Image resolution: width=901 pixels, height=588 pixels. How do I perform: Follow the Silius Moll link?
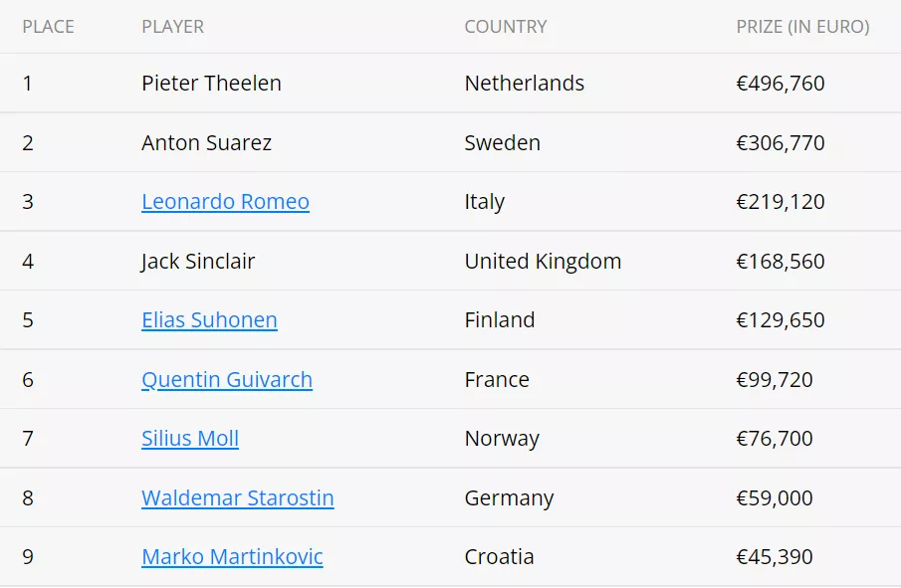(190, 439)
